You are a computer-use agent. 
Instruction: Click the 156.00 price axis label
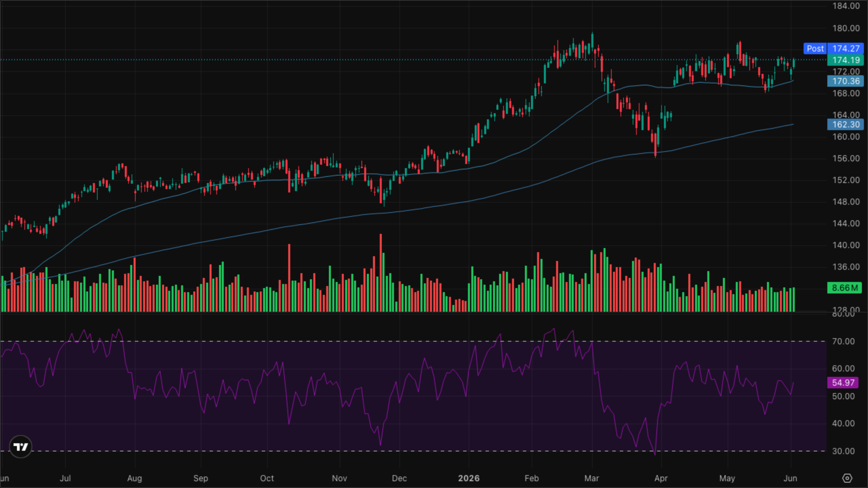coord(846,158)
